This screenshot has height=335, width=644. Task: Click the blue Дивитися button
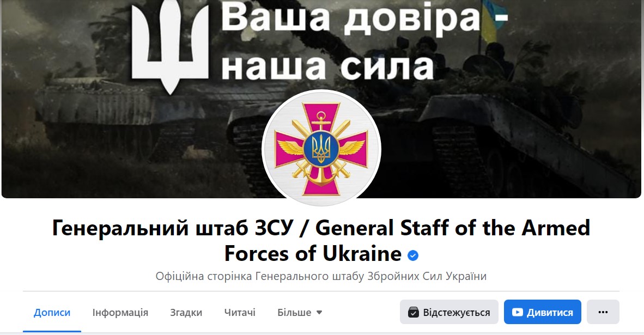(x=543, y=312)
